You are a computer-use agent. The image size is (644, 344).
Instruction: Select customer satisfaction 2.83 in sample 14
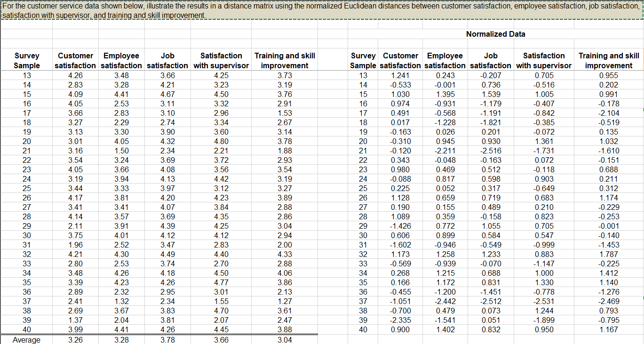tap(74, 85)
